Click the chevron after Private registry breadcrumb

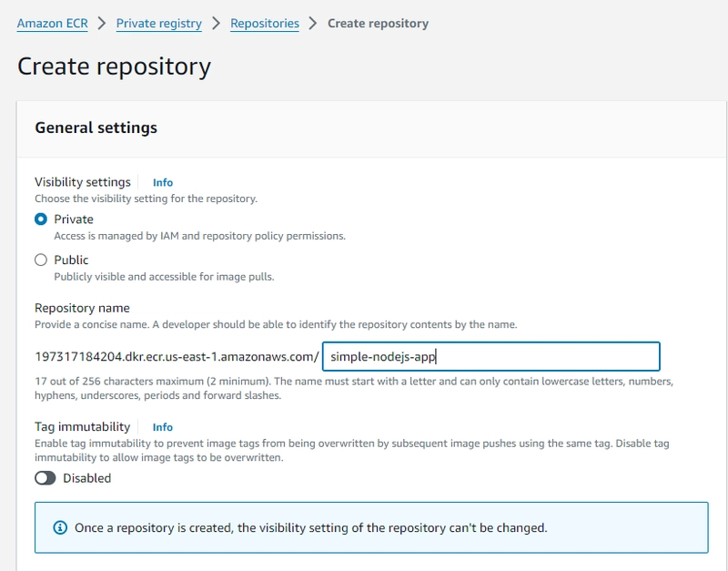[x=216, y=24]
